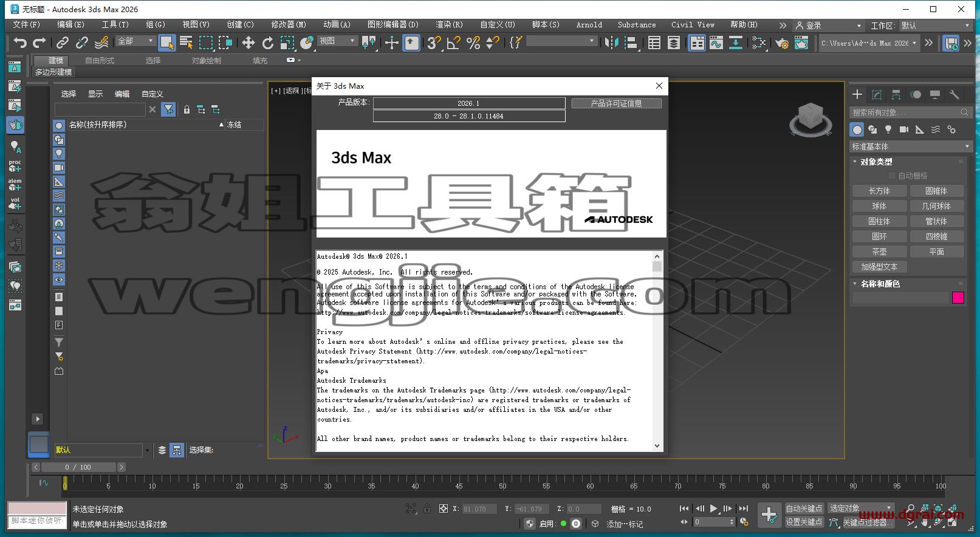The height and width of the screenshot is (537, 980).
Task: Open the Arnold menu
Action: [589, 25]
